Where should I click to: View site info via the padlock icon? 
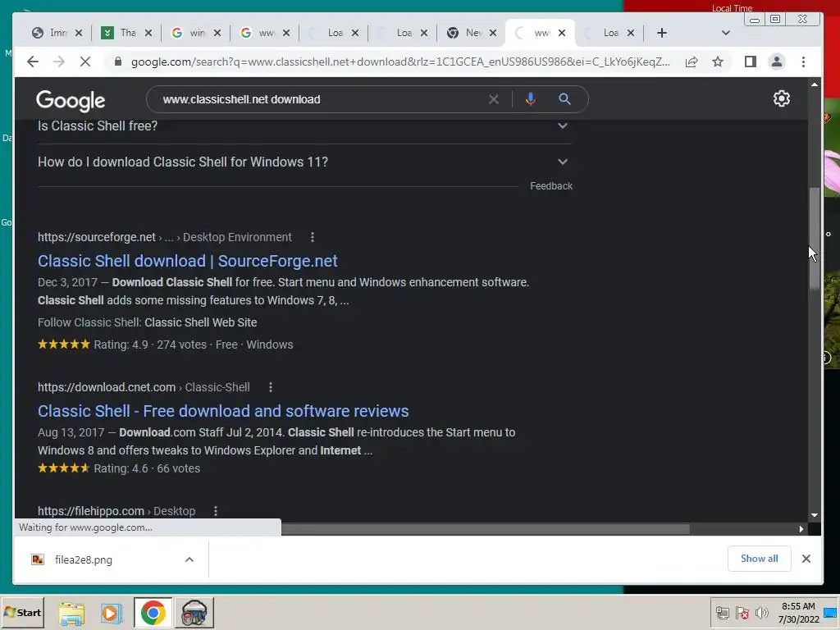(x=118, y=62)
